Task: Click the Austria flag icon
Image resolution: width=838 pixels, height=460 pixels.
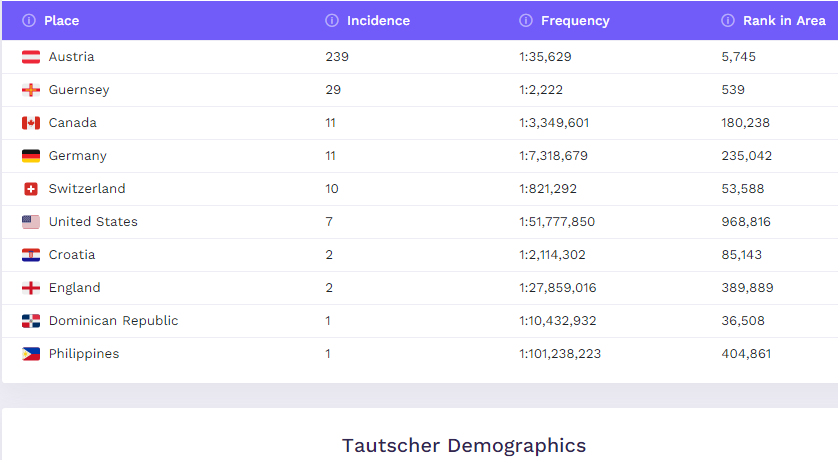Action: point(31,57)
